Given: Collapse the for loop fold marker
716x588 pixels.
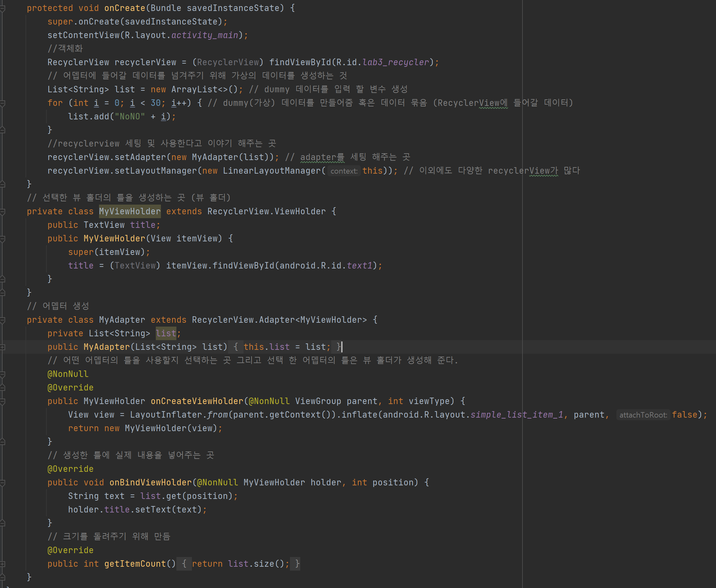Looking at the screenshot, I should pos(2,103).
